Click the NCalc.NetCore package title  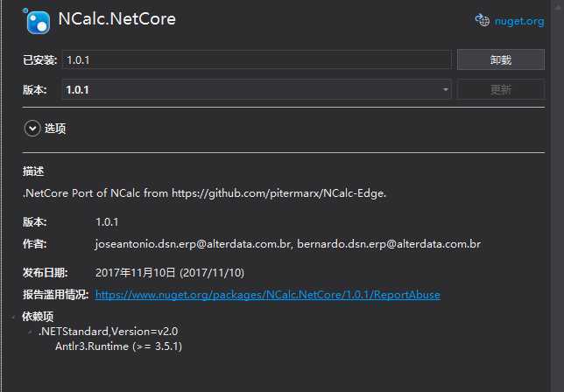(116, 19)
